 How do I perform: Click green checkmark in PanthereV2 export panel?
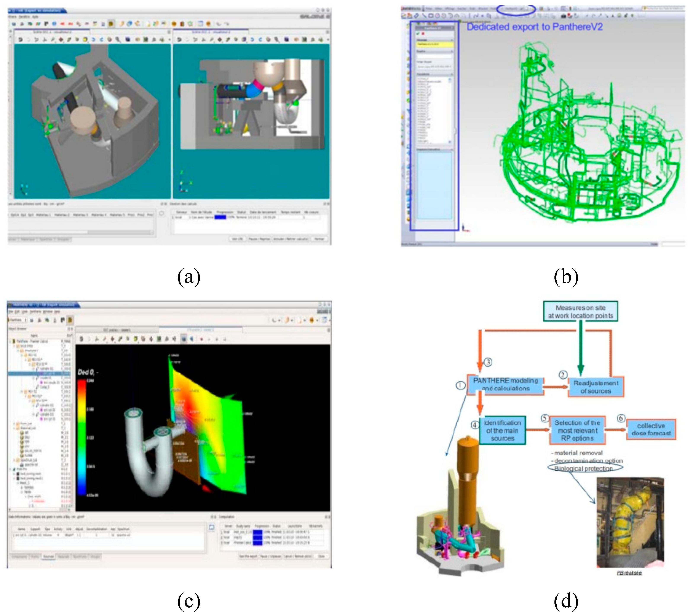coord(418,33)
